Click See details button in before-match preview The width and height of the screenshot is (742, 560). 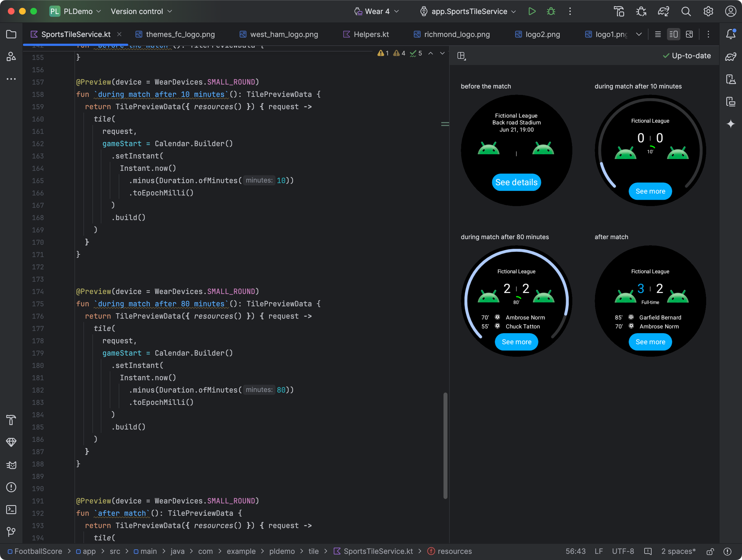coord(516,182)
